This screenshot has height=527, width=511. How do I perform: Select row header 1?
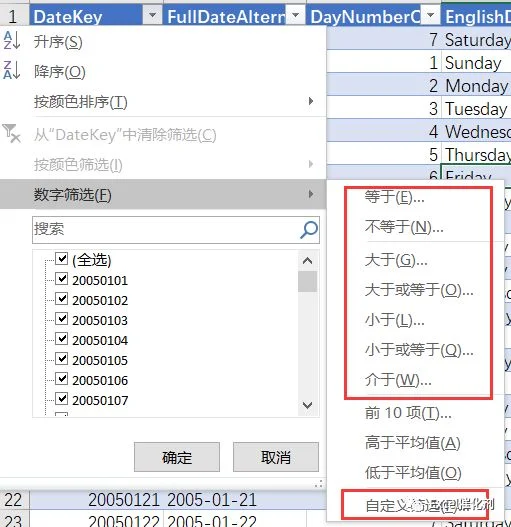coord(13,16)
